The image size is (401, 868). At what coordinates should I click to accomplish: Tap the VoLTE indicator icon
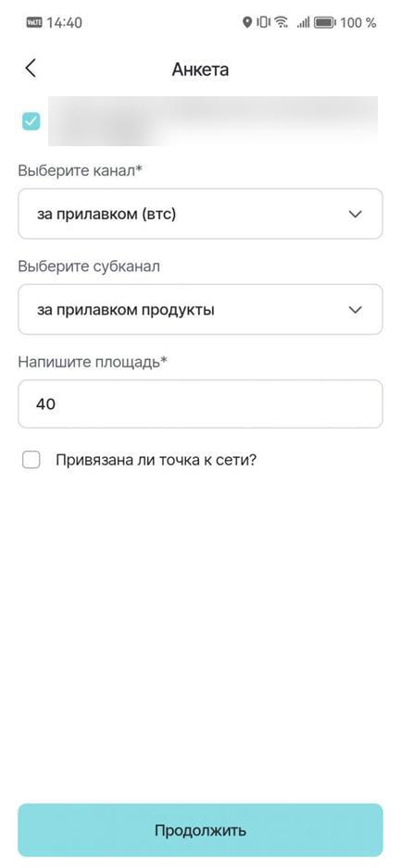coord(34,22)
